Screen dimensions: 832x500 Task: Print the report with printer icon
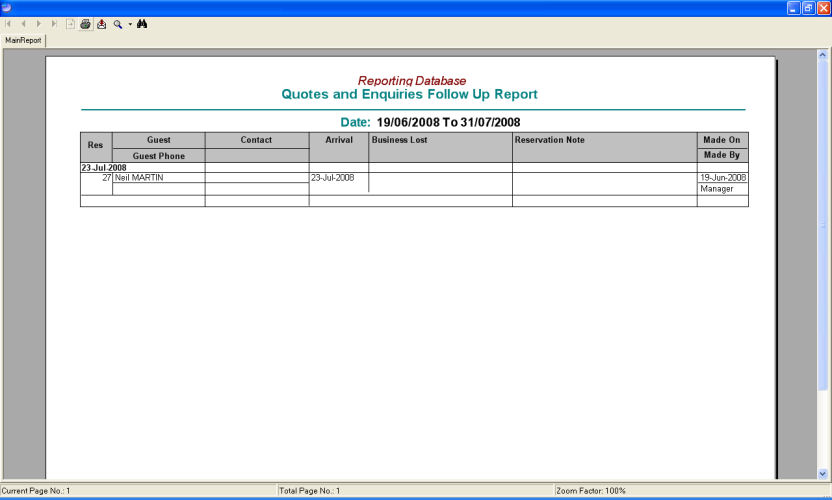point(85,24)
